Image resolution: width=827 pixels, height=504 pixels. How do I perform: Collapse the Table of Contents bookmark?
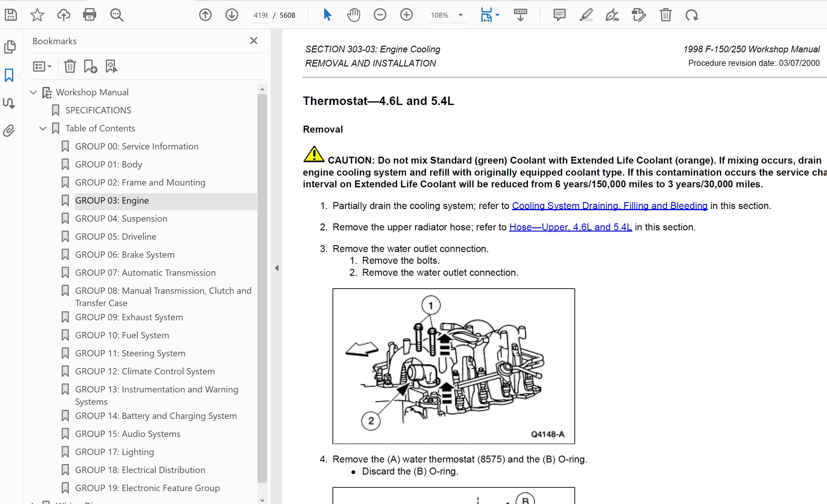[x=43, y=128]
